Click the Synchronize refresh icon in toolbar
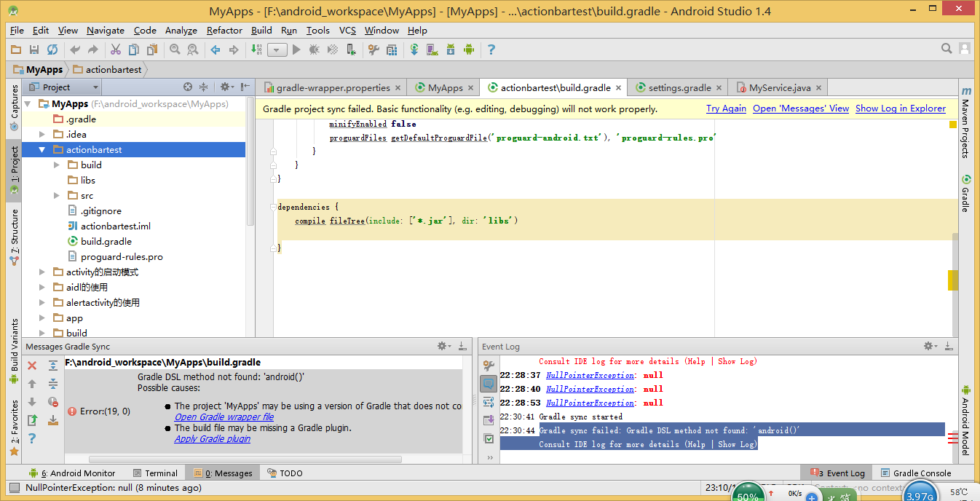Viewport: 980px width, 501px height. [52, 50]
